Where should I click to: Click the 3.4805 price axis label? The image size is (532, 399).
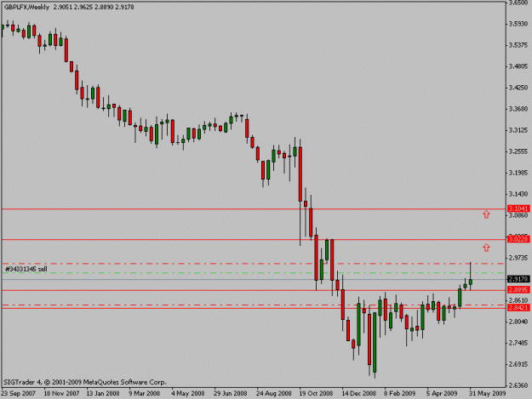518,66
